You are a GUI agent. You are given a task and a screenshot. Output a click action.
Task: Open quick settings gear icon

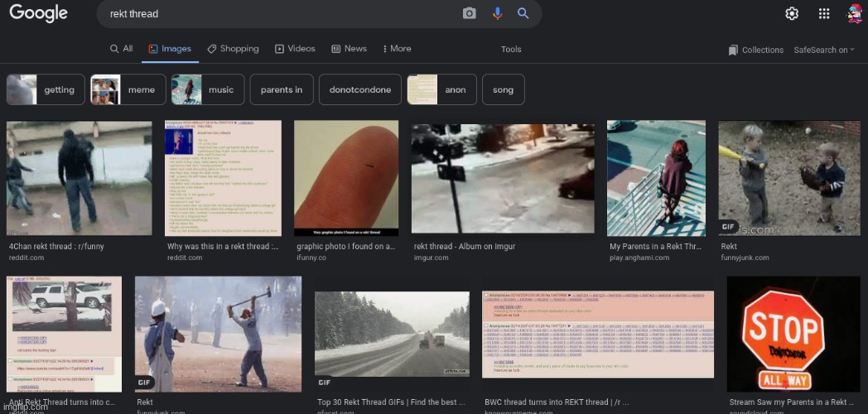[792, 14]
